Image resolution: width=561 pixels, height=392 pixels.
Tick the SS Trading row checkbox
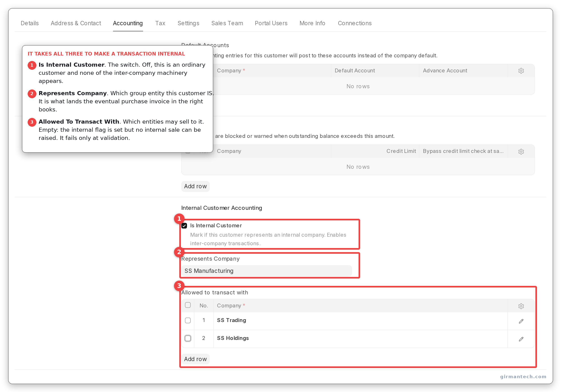coord(188,320)
